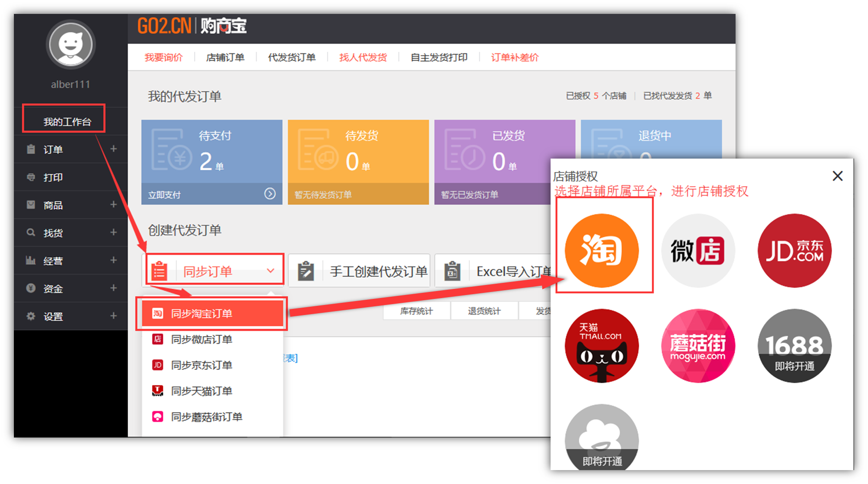
Task: Click 手工创建代发订单 button
Action: click(x=359, y=271)
